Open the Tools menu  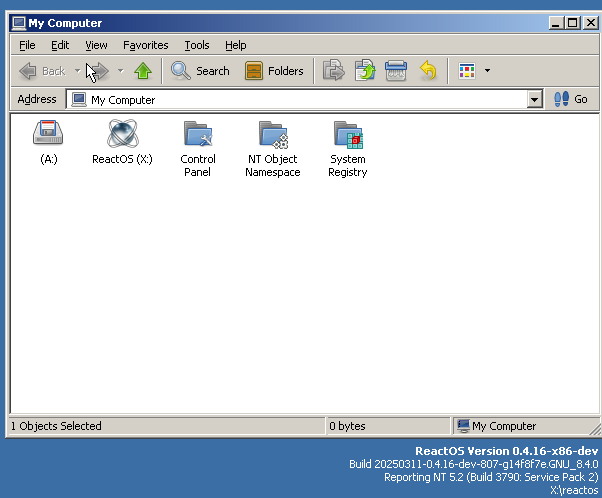point(197,45)
